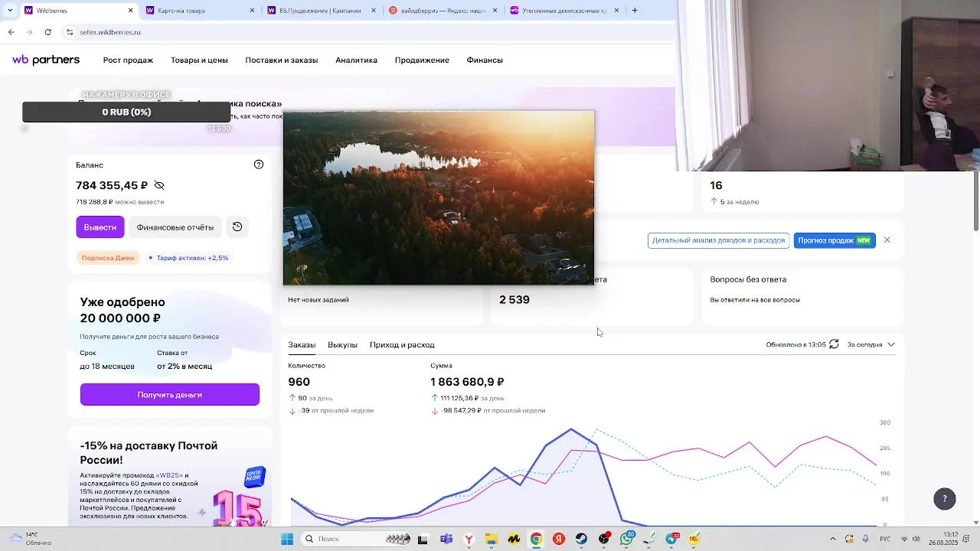The height and width of the screenshot is (551, 980).
Task: Open the Продвижение menu
Action: coord(422,60)
